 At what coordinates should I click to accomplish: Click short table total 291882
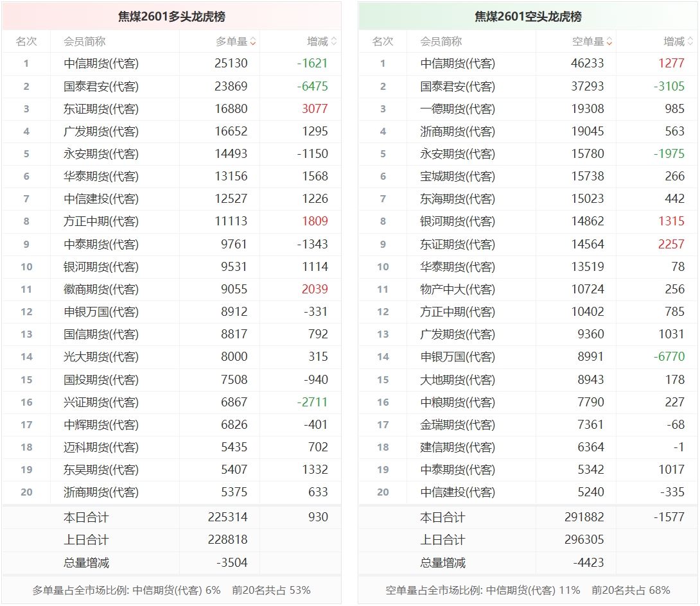[584, 517]
